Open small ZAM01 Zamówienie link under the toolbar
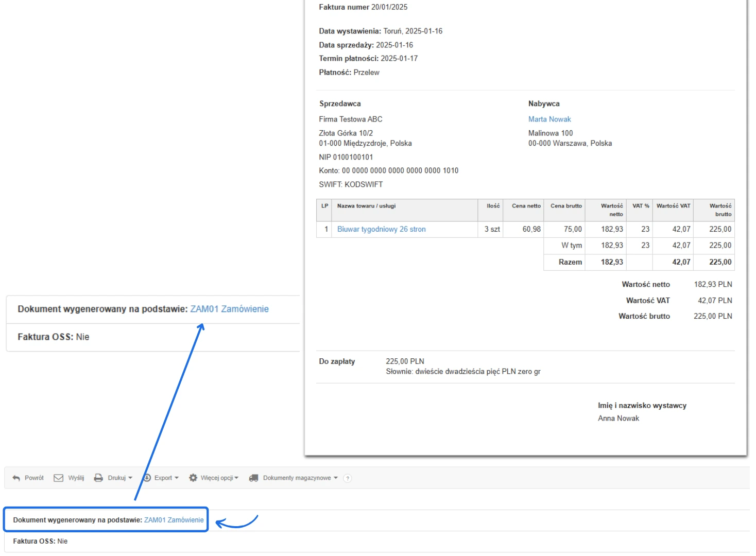 click(174, 520)
